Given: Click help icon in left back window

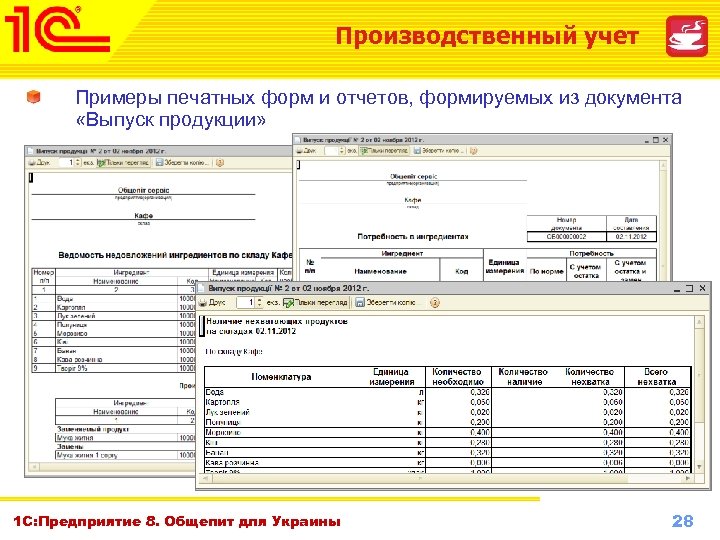Looking at the screenshot, I should pos(219,163).
